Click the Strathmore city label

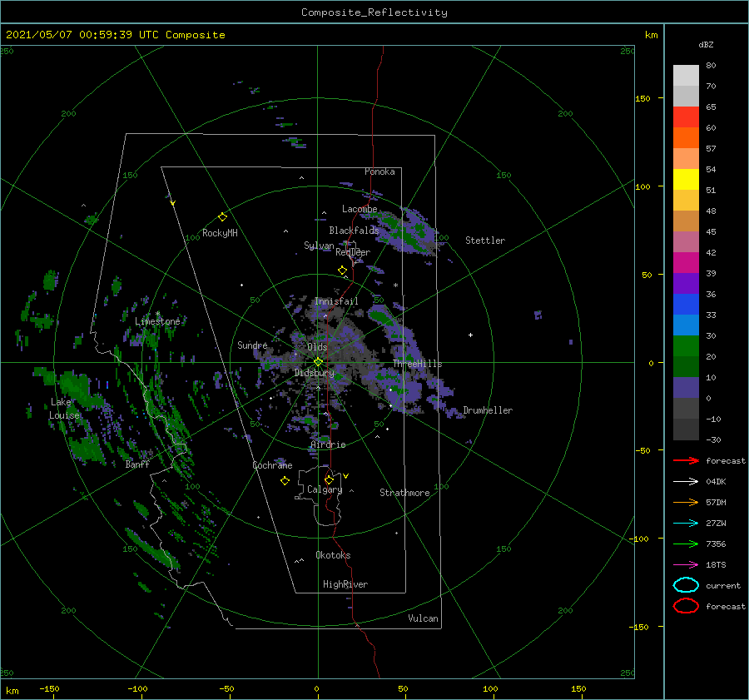(404, 493)
